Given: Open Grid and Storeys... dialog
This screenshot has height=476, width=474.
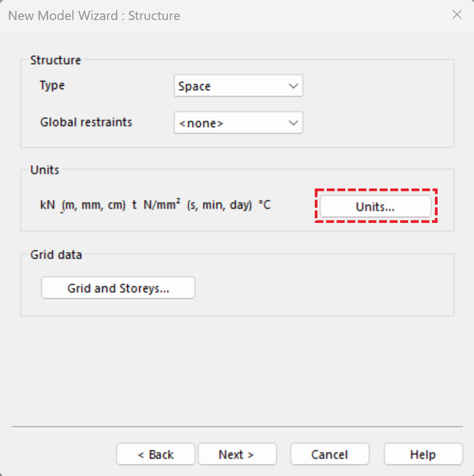Looking at the screenshot, I should (118, 288).
